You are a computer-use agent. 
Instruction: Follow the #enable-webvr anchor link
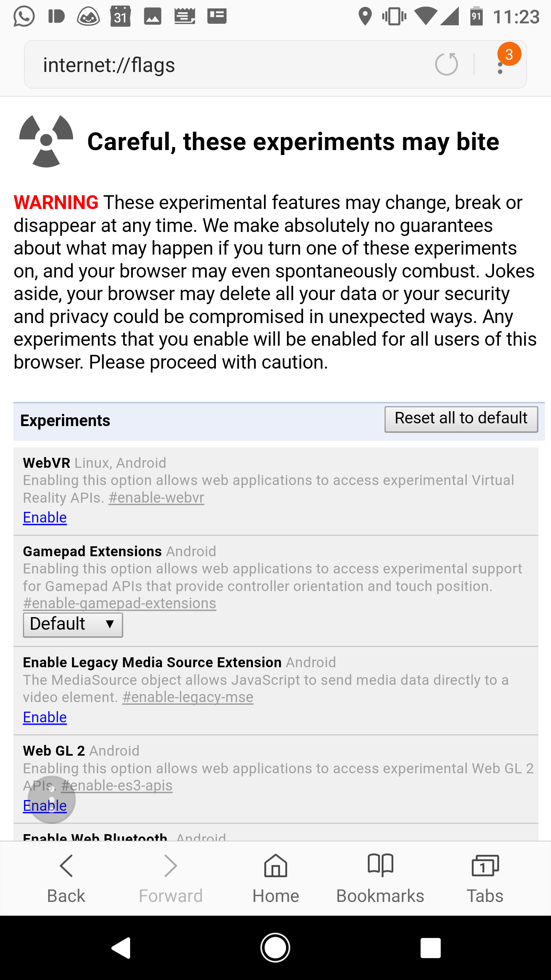[156, 498]
